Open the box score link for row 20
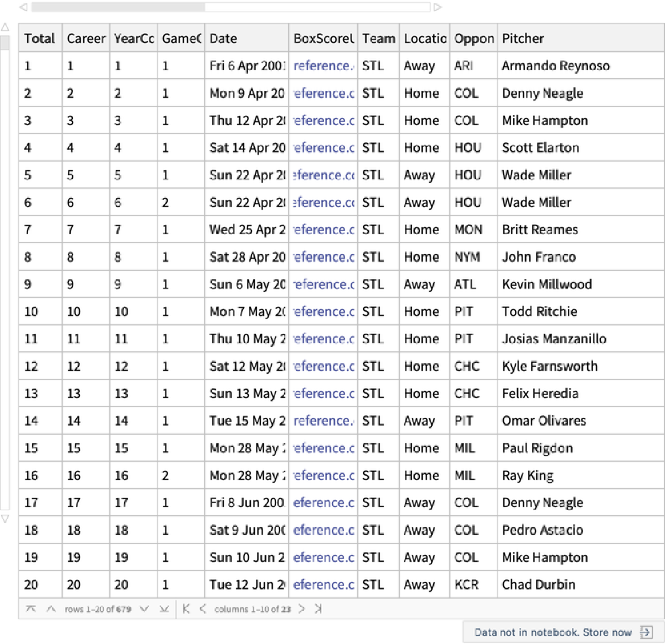The height and width of the screenshot is (644, 665). [x=323, y=585]
